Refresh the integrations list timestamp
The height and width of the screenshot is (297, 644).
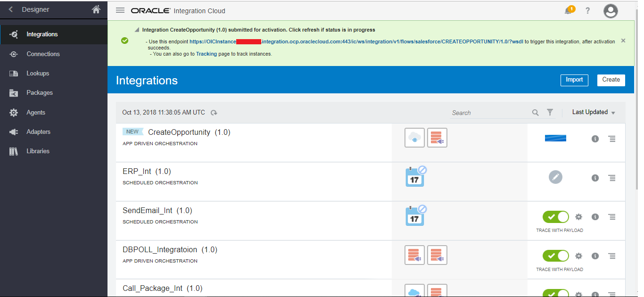[214, 113]
